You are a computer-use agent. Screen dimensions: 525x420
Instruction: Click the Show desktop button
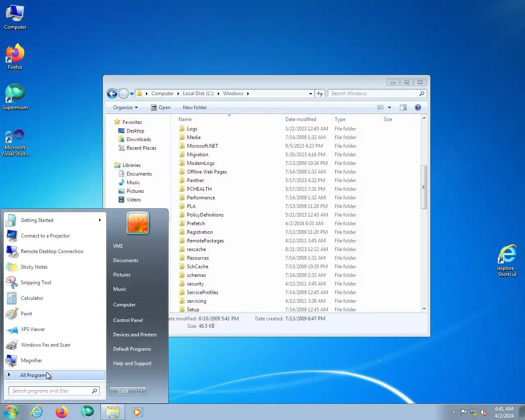coord(522,412)
